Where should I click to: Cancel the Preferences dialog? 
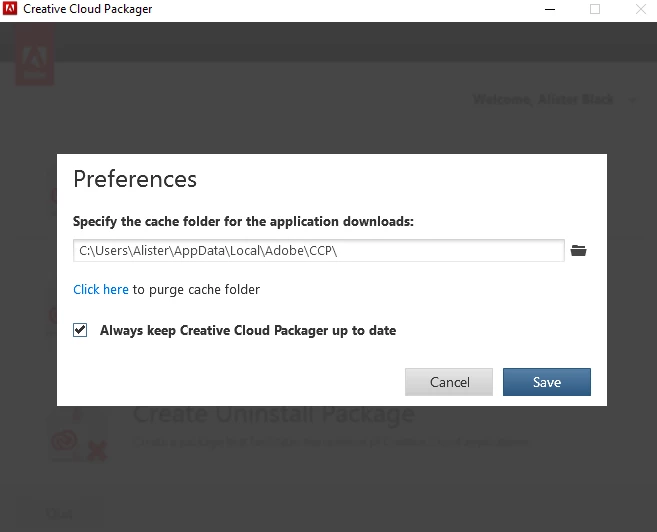click(x=449, y=382)
